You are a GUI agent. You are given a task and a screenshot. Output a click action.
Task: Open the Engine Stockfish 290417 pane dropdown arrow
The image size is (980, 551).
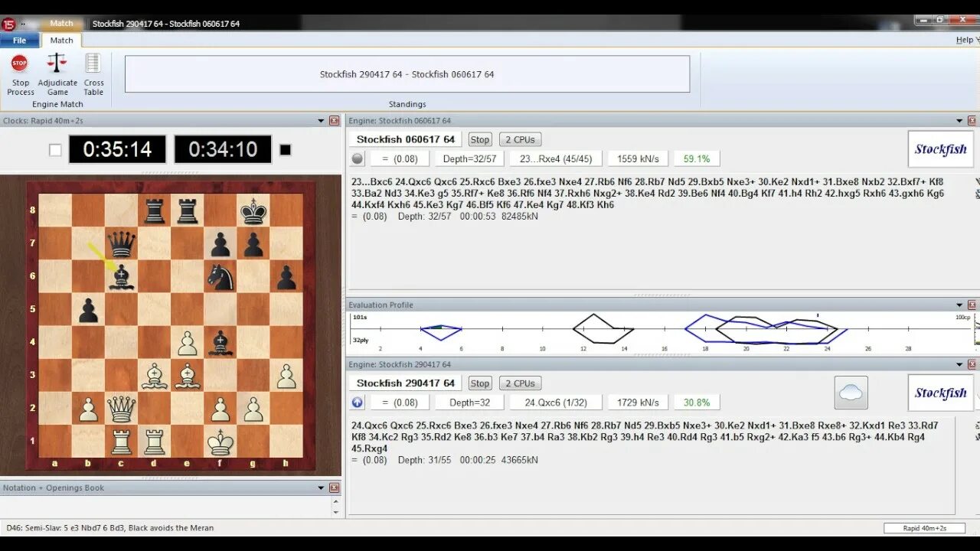tap(959, 365)
